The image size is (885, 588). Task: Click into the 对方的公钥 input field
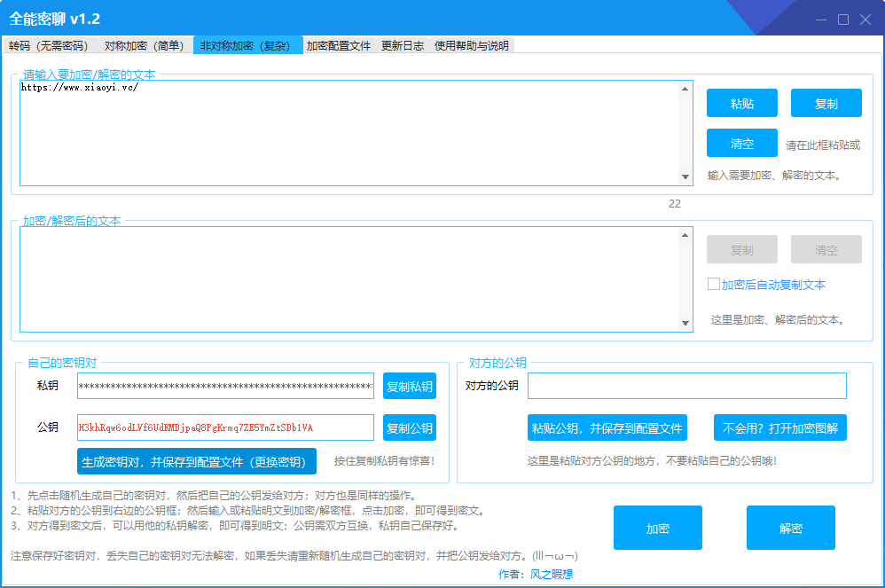tap(686, 386)
